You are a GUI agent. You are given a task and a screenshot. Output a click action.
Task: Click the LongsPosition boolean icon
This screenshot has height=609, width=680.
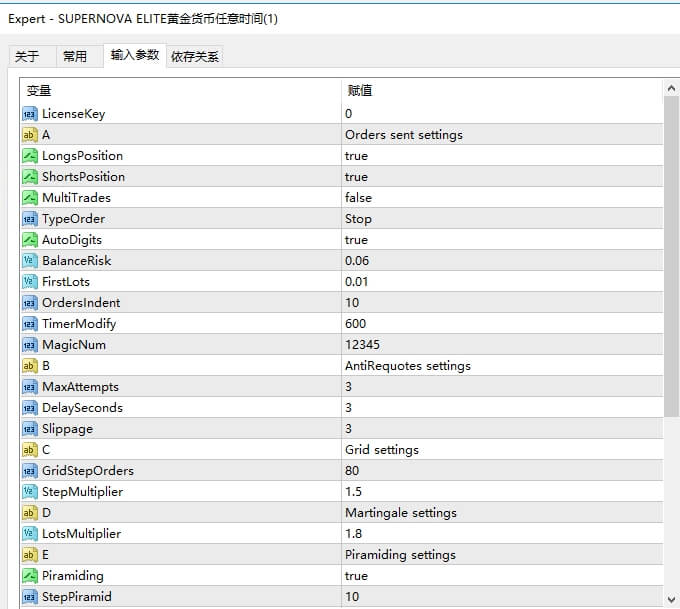[29, 156]
